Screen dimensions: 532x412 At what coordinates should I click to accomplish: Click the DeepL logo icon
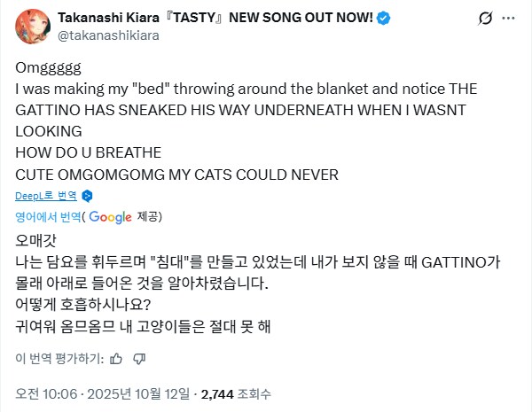[87, 196]
